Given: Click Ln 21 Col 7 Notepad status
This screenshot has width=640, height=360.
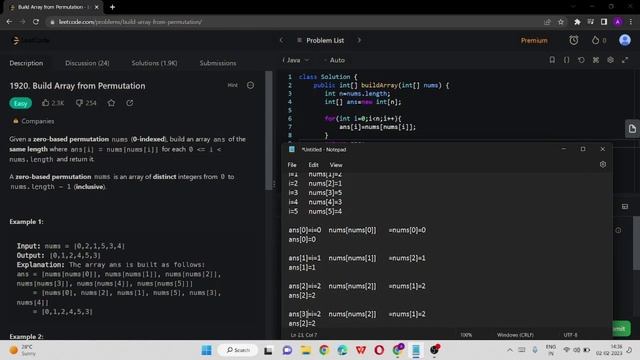Looking at the screenshot, I should click(x=304, y=335).
